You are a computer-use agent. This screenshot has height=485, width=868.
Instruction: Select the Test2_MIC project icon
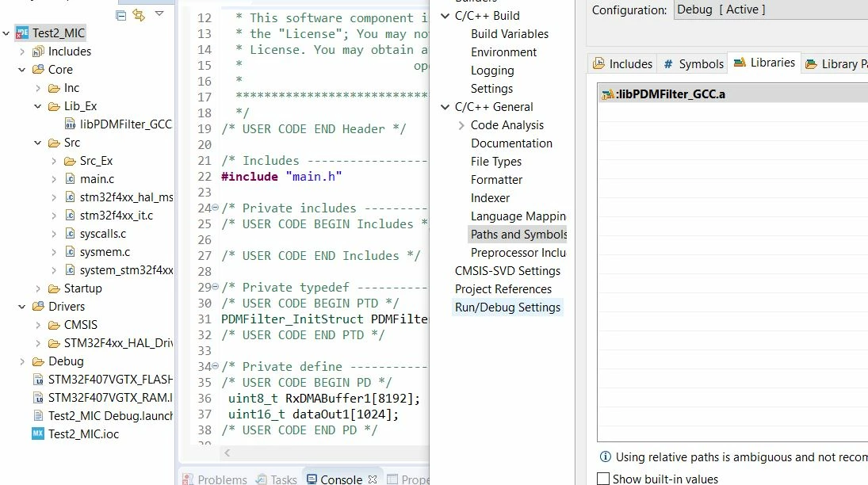click(x=22, y=33)
